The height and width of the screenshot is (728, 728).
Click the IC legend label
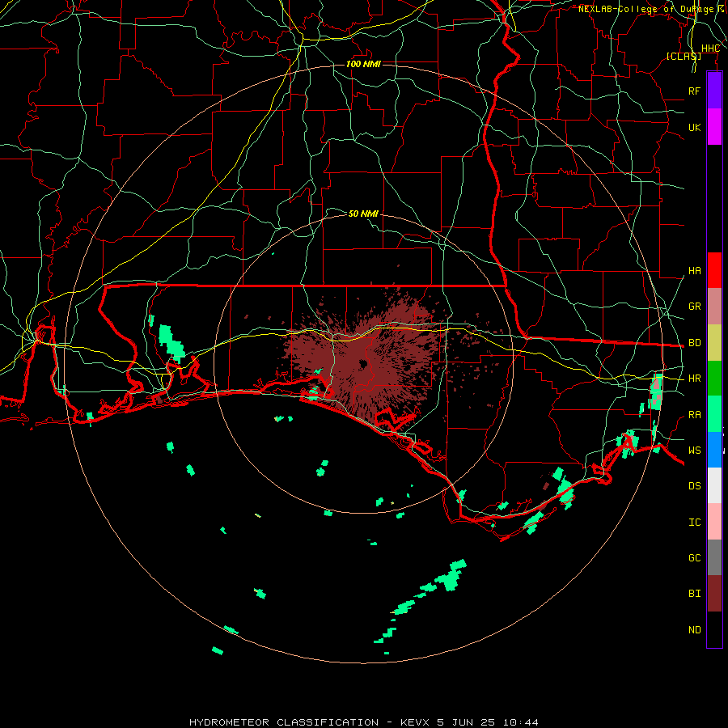[x=694, y=523]
